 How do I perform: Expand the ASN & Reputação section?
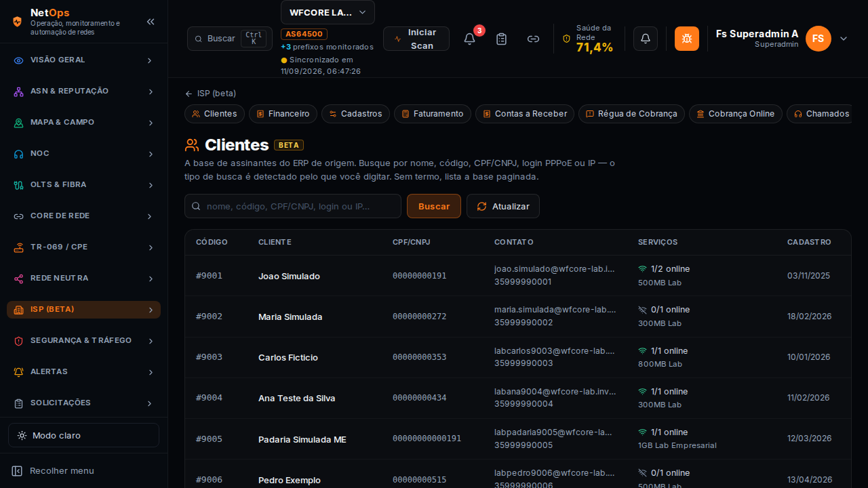[150, 91]
